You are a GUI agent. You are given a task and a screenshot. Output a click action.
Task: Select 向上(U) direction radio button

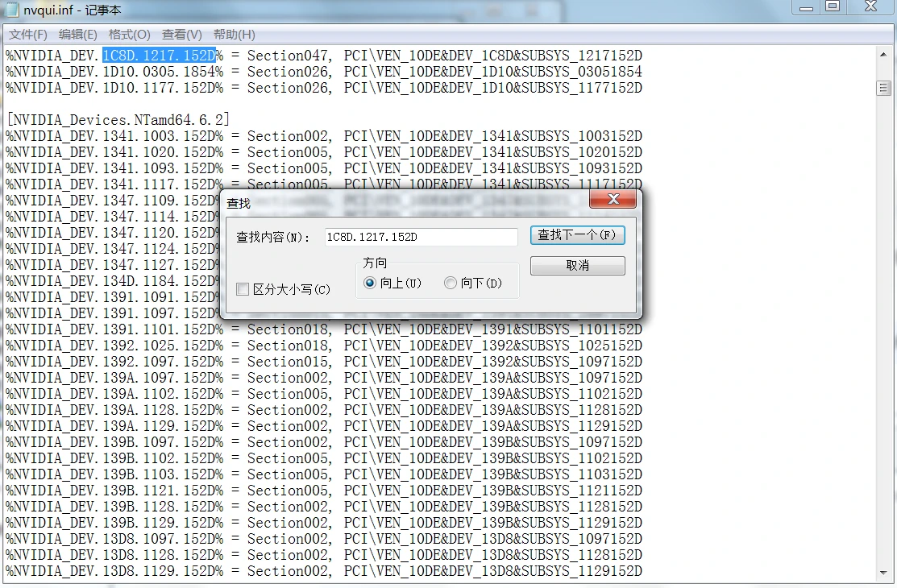coord(370,284)
